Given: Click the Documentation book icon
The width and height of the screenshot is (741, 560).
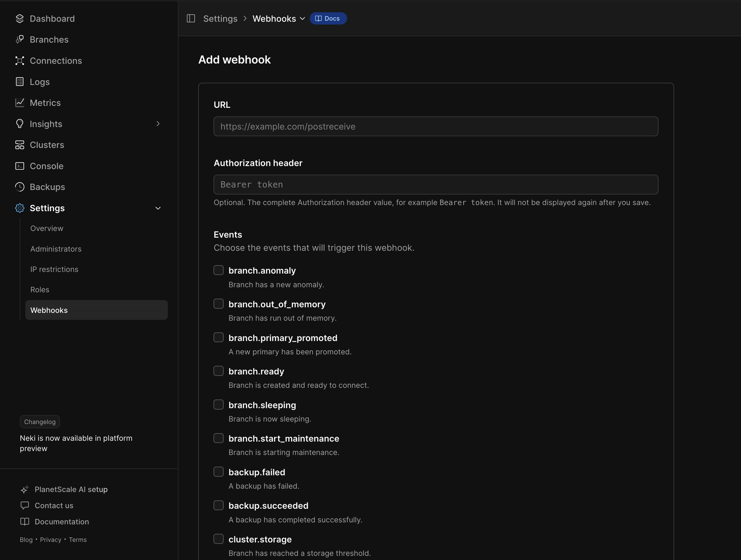Looking at the screenshot, I should click(x=25, y=522).
